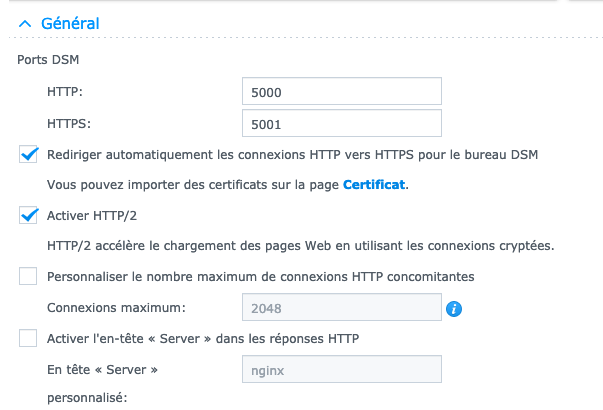Image resolution: width=603 pixels, height=410 pixels.
Task: Collapse the Général section chevron
Action: (x=25, y=24)
